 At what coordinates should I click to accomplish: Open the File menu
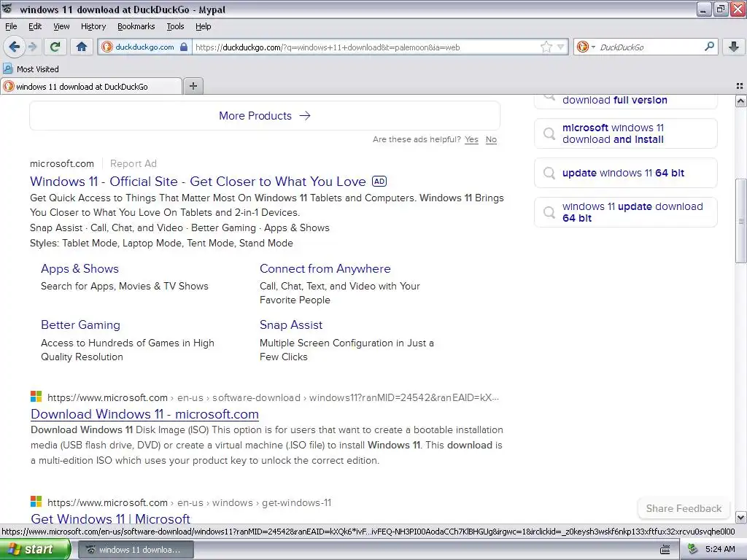11,26
